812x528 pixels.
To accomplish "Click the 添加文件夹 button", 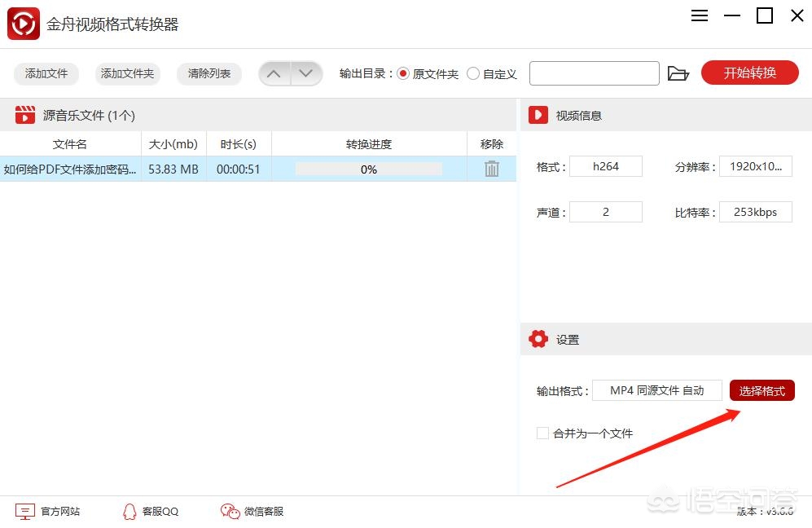I will click(127, 73).
